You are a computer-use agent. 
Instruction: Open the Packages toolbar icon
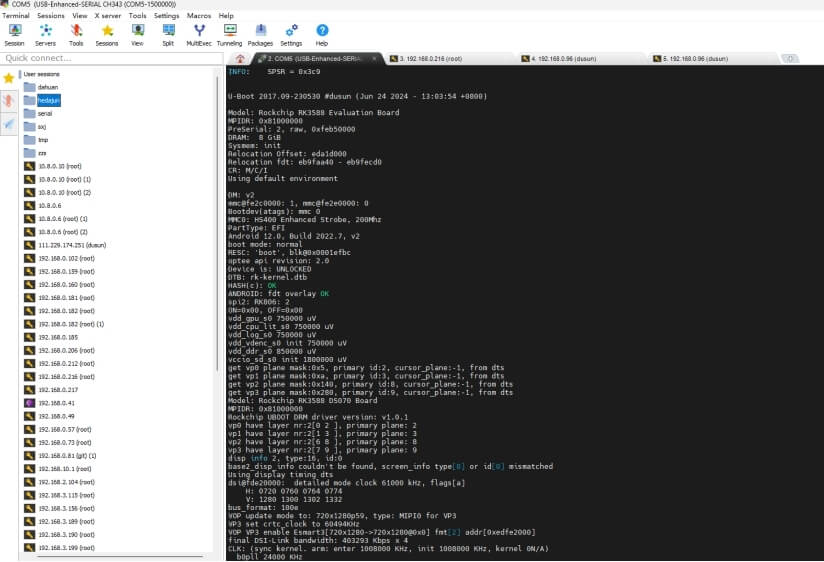[x=261, y=35]
